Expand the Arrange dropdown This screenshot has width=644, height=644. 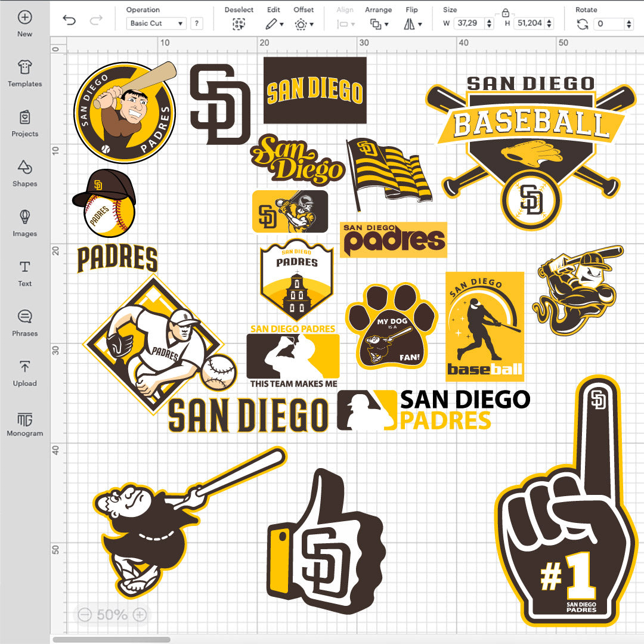[377, 24]
